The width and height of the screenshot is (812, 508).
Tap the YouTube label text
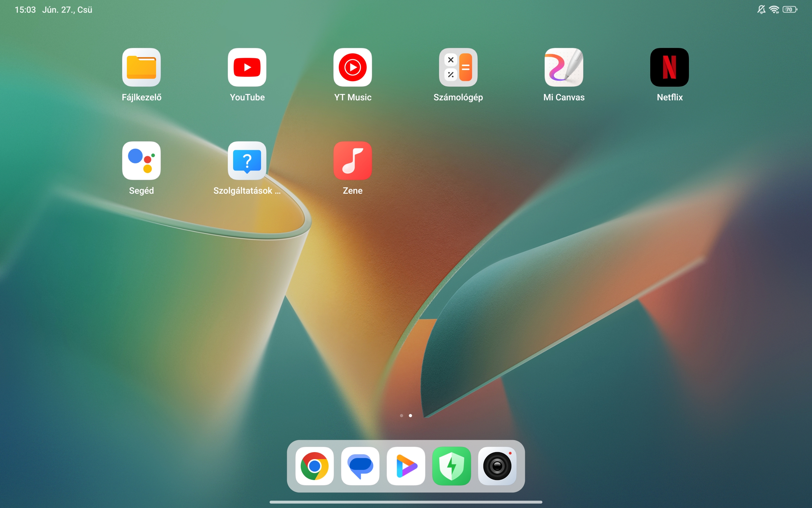247,97
